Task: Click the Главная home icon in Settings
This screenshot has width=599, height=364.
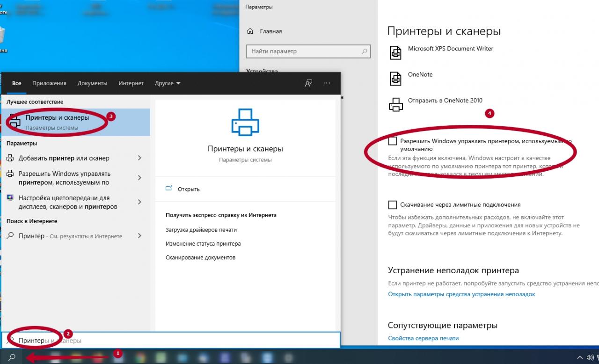Action: pyautogui.click(x=251, y=31)
